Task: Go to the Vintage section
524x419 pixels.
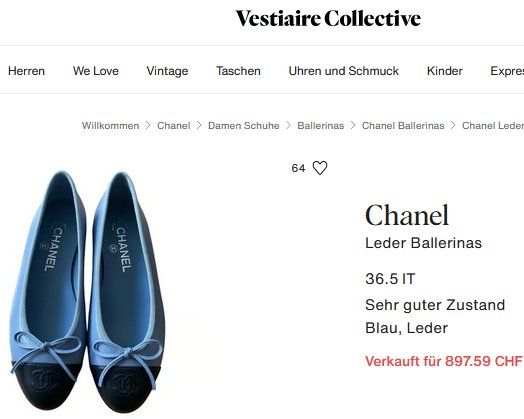Action: 167,71
